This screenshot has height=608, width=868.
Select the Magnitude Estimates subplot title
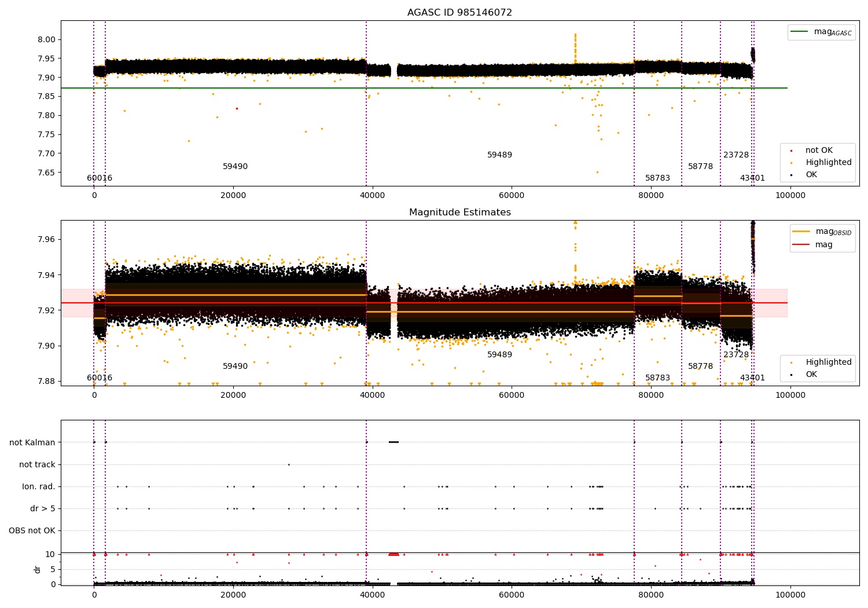coord(459,213)
